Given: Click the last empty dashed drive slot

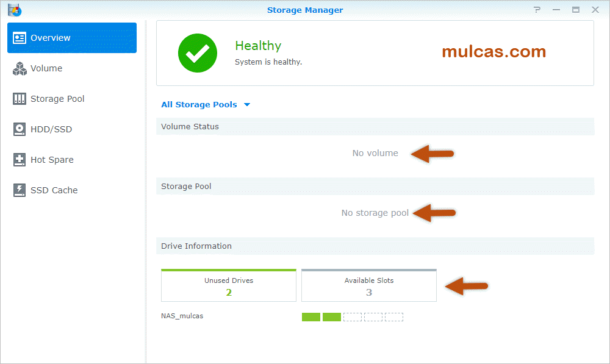Looking at the screenshot, I should 394,317.
